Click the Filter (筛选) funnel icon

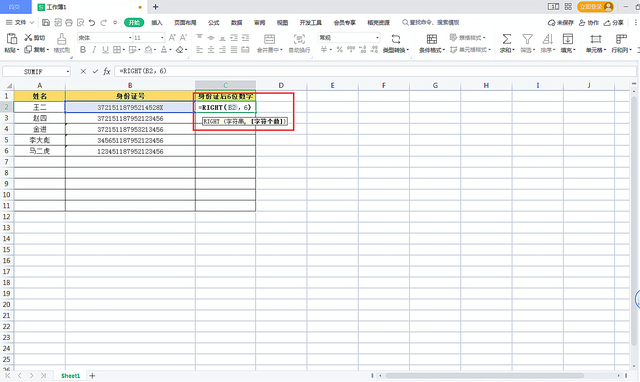click(x=527, y=39)
